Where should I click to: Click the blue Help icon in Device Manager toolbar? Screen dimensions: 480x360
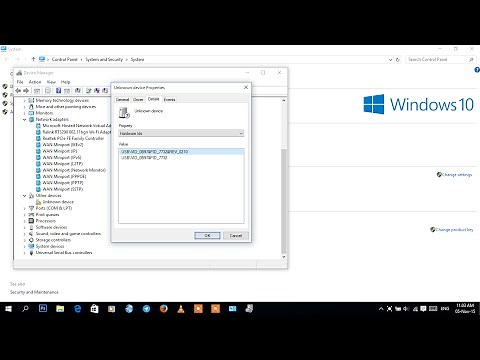pos(58,90)
